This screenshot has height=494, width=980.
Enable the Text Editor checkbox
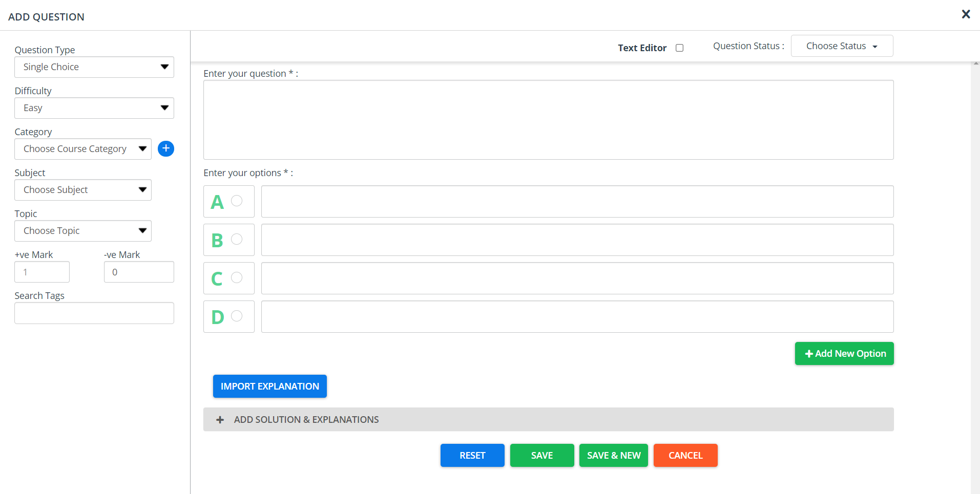679,48
